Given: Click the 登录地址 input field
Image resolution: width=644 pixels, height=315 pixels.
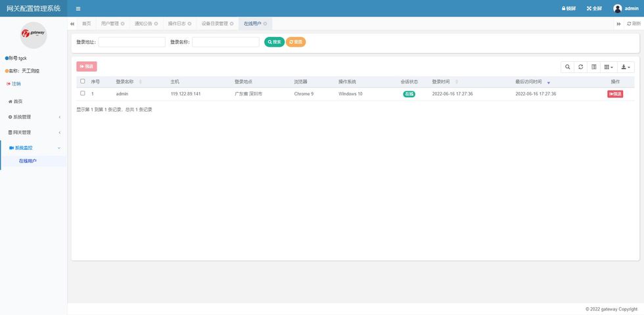Looking at the screenshot, I should pyautogui.click(x=131, y=42).
